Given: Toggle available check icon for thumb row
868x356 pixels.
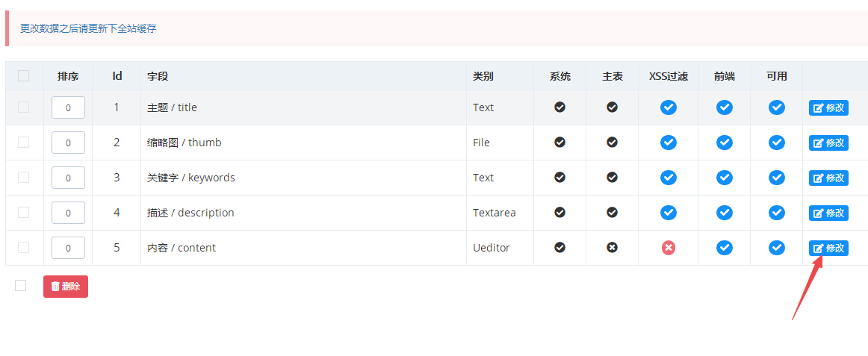Looking at the screenshot, I should (777, 143).
